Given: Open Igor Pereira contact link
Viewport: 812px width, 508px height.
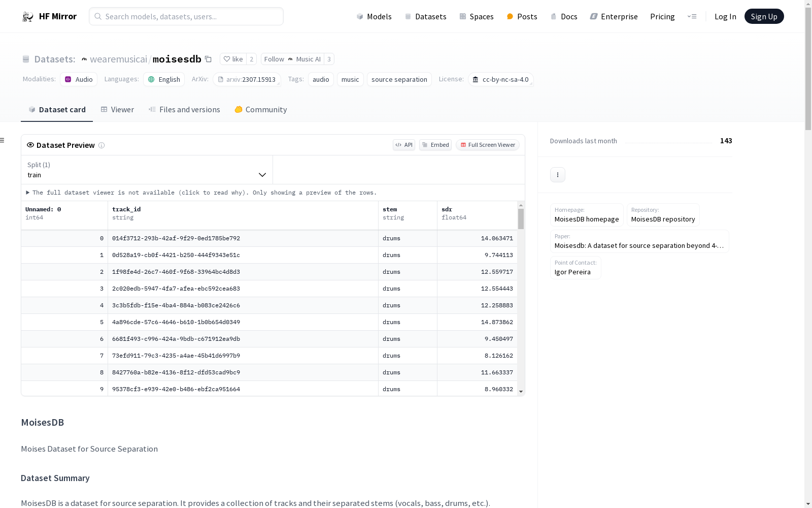Looking at the screenshot, I should [576, 268].
